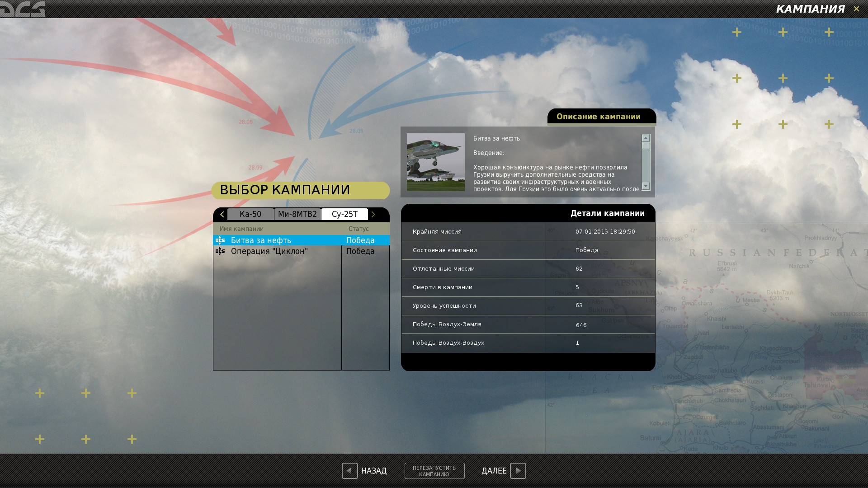Click the Детали кампании panel header
Image resolution: width=868 pixels, height=488 pixels.
pyautogui.click(x=528, y=213)
